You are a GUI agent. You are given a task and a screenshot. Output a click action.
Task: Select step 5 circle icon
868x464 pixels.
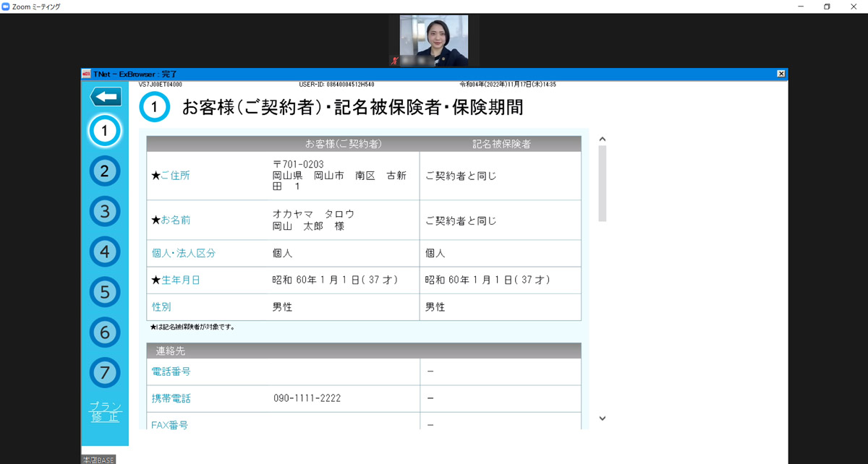[105, 292]
